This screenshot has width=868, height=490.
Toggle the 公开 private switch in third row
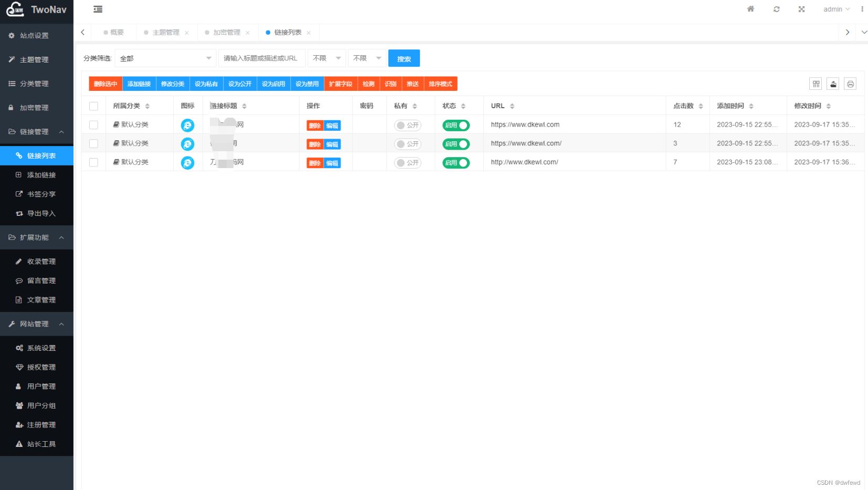coord(407,163)
